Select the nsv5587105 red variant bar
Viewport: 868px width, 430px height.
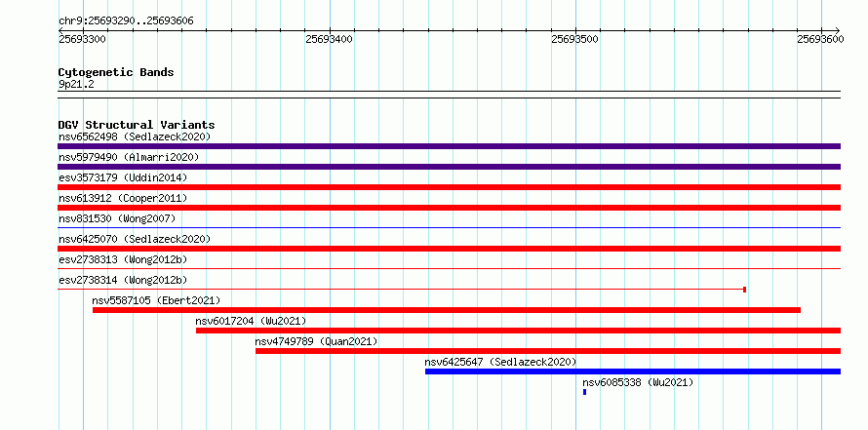[446, 310]
